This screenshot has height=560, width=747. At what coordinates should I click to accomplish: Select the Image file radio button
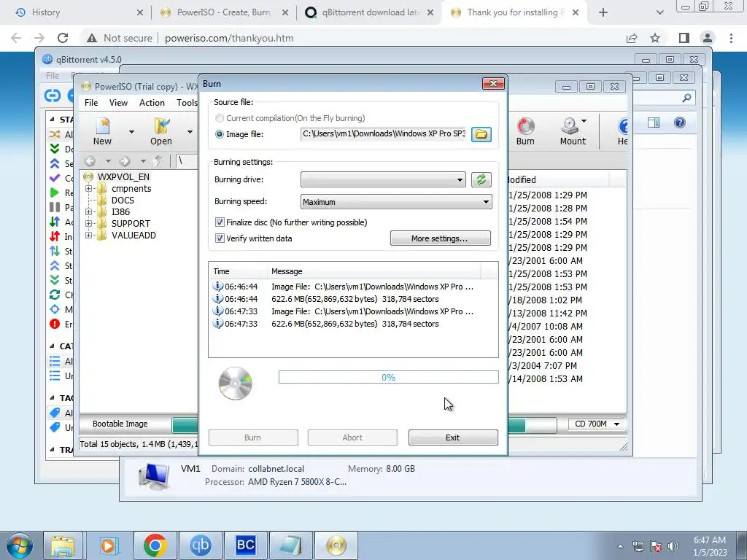click(x=219, y=134)
